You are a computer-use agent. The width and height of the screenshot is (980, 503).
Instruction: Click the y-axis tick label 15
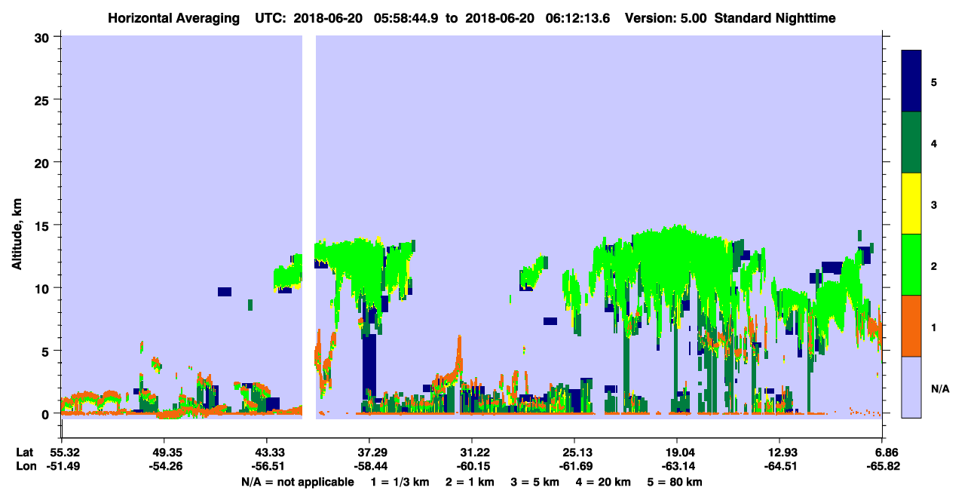click(x=44, y=225)
